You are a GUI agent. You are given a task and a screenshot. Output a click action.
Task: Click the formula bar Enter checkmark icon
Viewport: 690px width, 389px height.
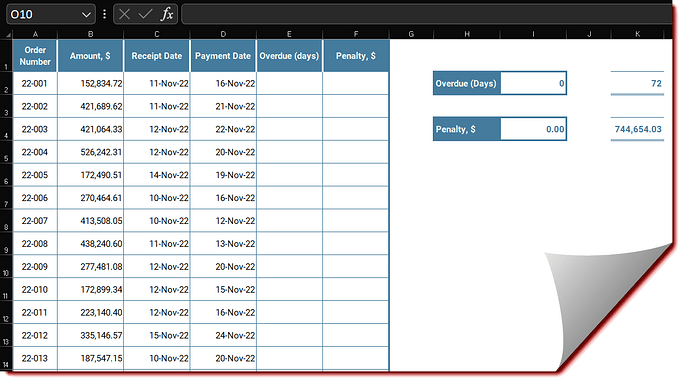coord(145,15)
